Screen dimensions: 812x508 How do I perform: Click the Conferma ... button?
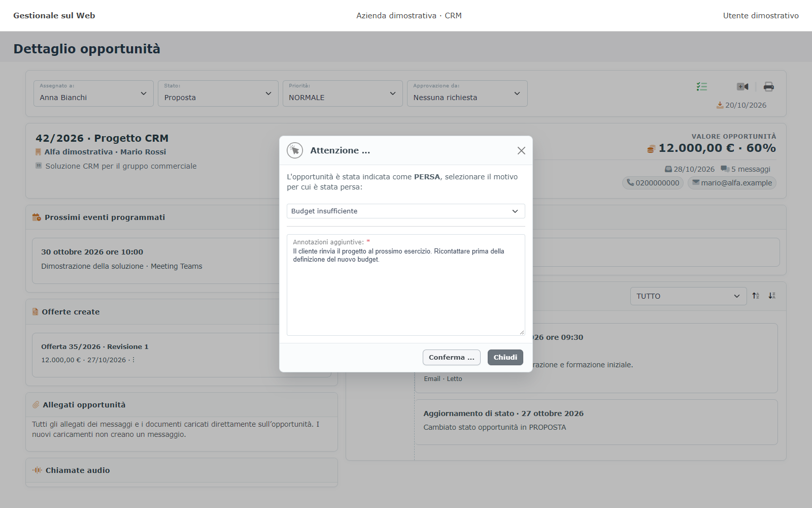point(452,358)
